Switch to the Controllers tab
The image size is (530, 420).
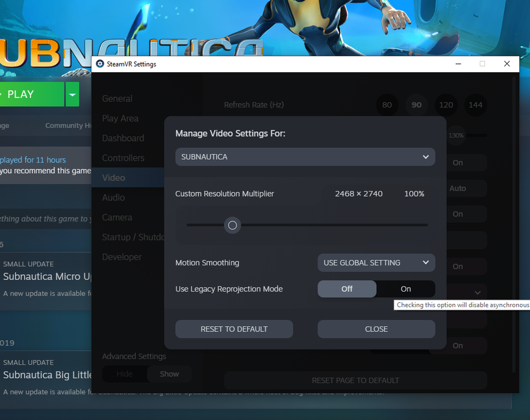coord(123,158)
